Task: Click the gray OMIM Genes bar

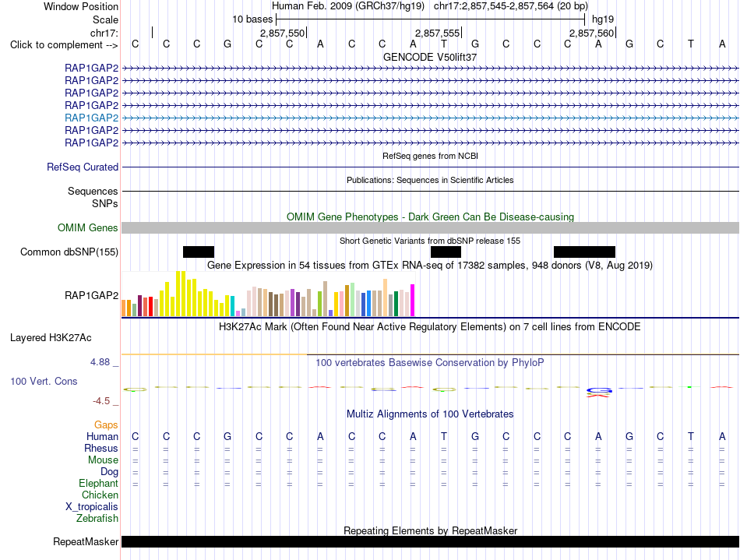Action: pos(430,228)
